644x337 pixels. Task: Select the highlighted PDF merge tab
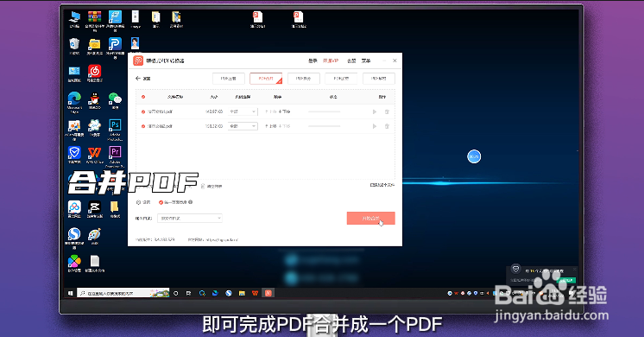(x=266, y=79)
